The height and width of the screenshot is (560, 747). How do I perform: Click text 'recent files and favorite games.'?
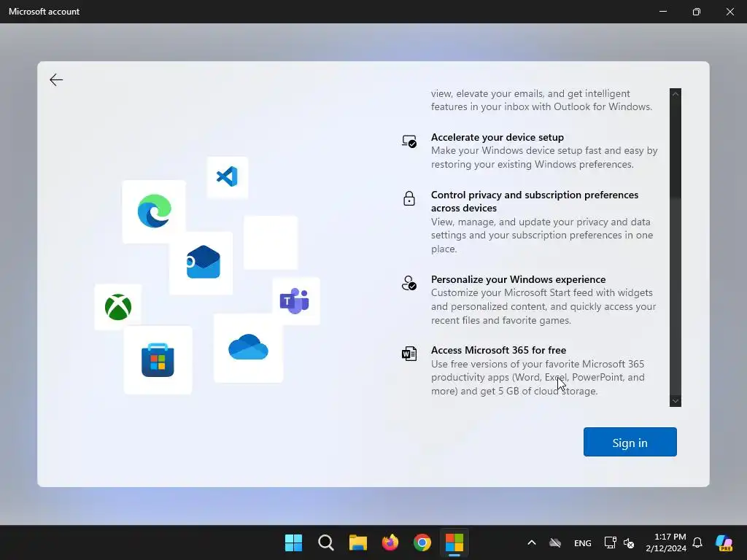tap(500, 321)
